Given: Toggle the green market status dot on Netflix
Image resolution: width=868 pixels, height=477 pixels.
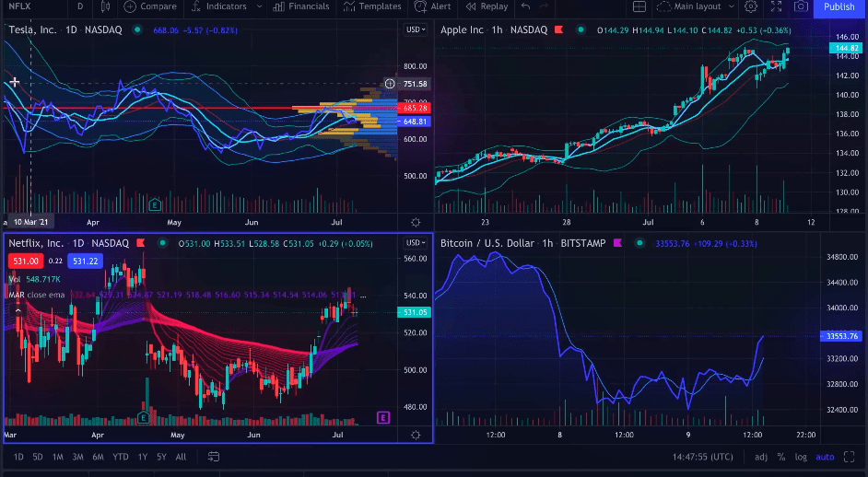Looking at the screenshot, I should click(x=162, y=243).
